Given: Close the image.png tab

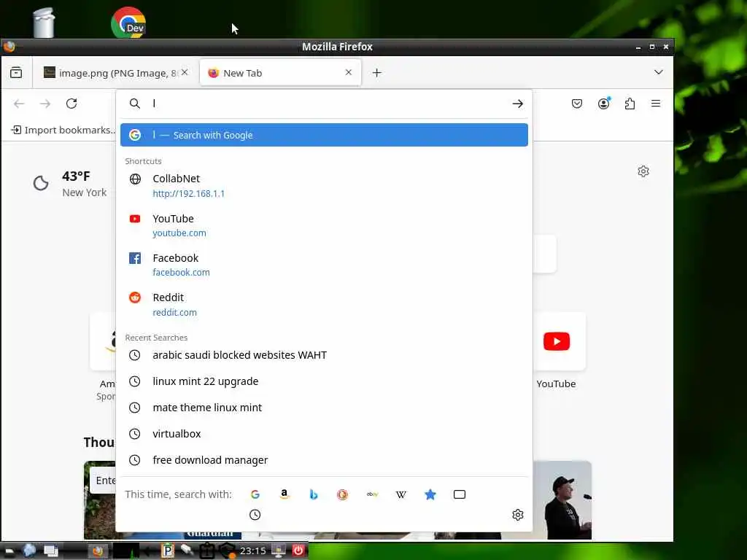Looking at the screenshot, I should coord(185,72).
